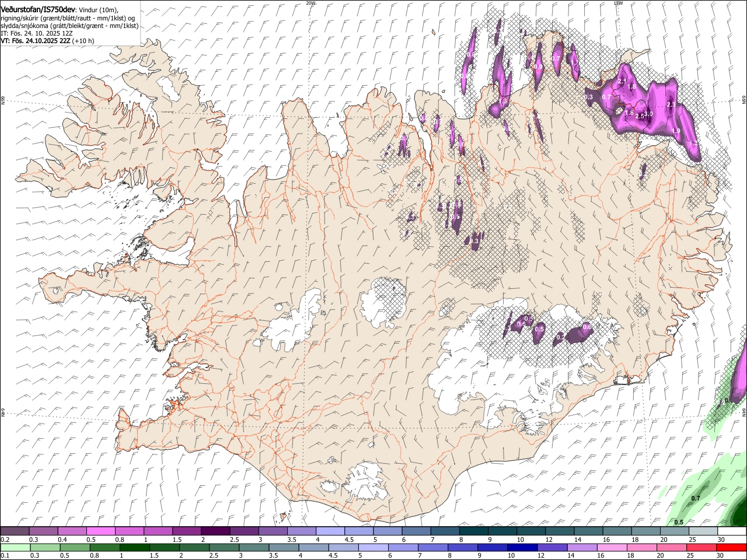
Task: Click the navy blue 10–12 rain legend swatch
Action: 522,547
